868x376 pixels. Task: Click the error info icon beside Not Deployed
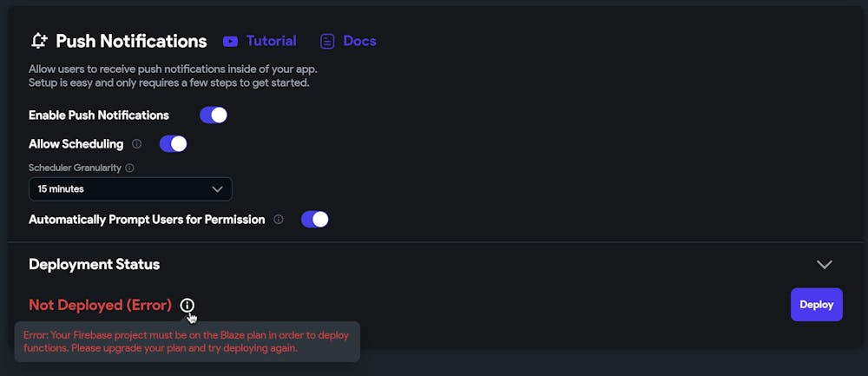(187, 305)
